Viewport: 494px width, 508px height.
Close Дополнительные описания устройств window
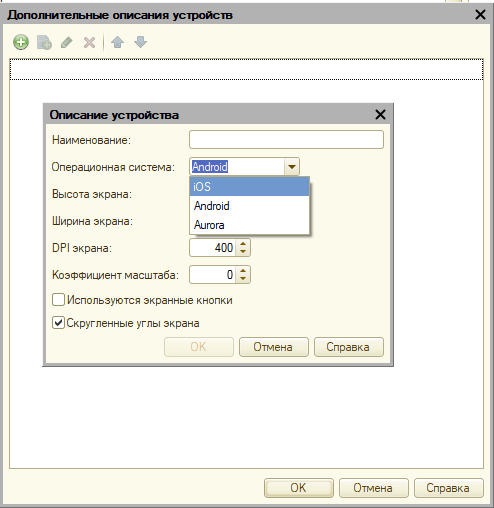480,15
